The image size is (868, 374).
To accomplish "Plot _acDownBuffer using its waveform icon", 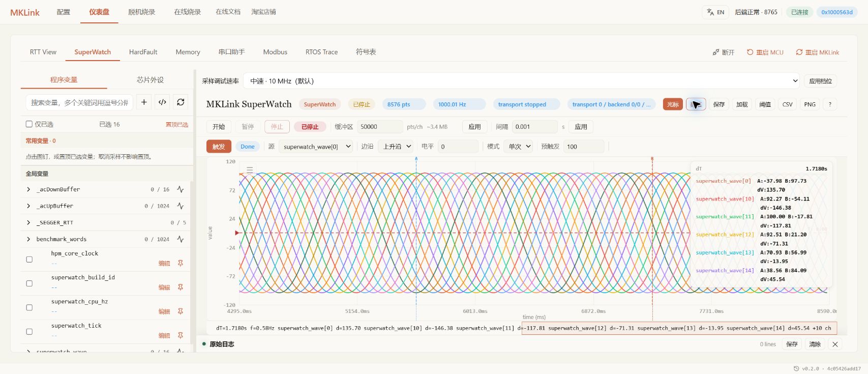I will (x=181, y=189).
